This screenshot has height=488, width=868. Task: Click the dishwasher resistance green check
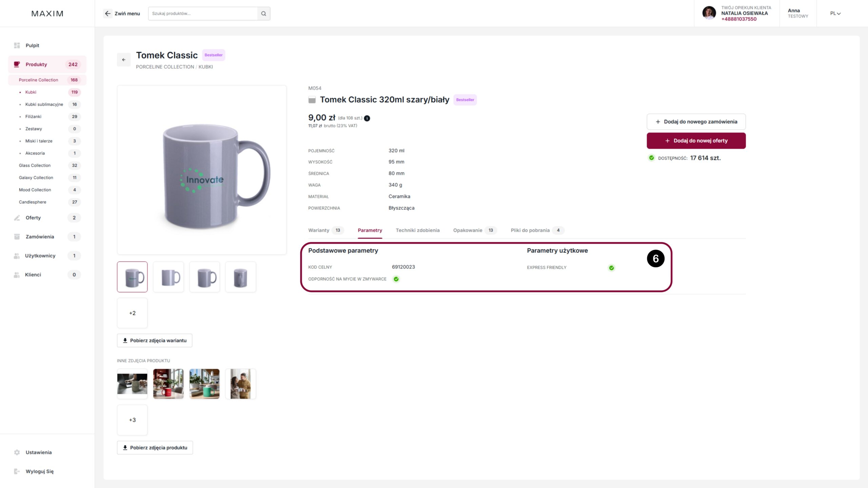[396, 279]
